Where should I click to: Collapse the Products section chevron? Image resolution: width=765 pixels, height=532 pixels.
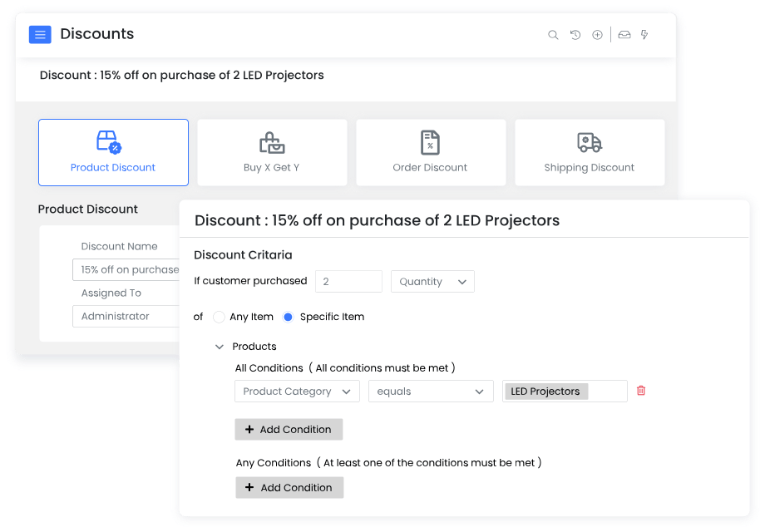coord(220,347)
